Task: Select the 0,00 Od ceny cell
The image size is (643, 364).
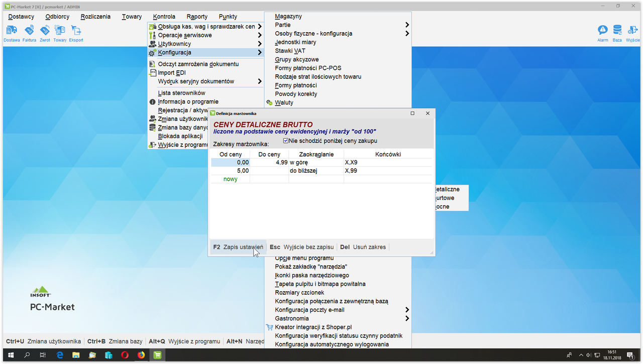Action: (231, 163)
